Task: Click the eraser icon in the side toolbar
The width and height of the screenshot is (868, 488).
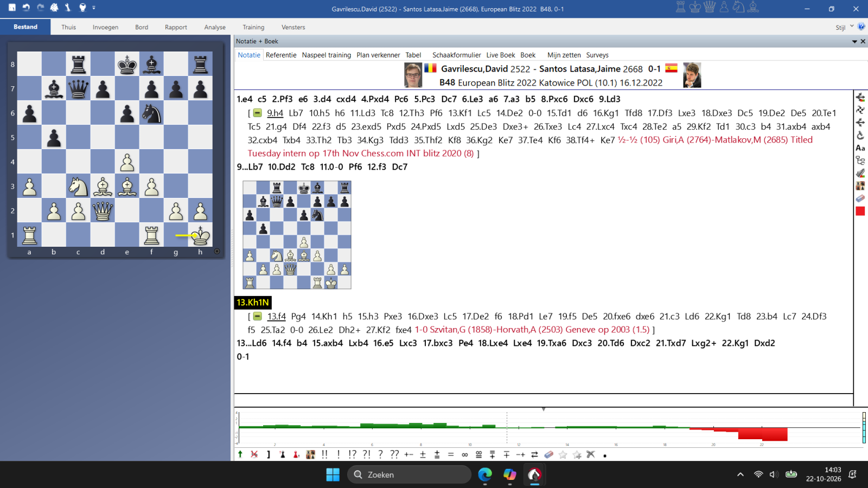Action: [860, 198]
